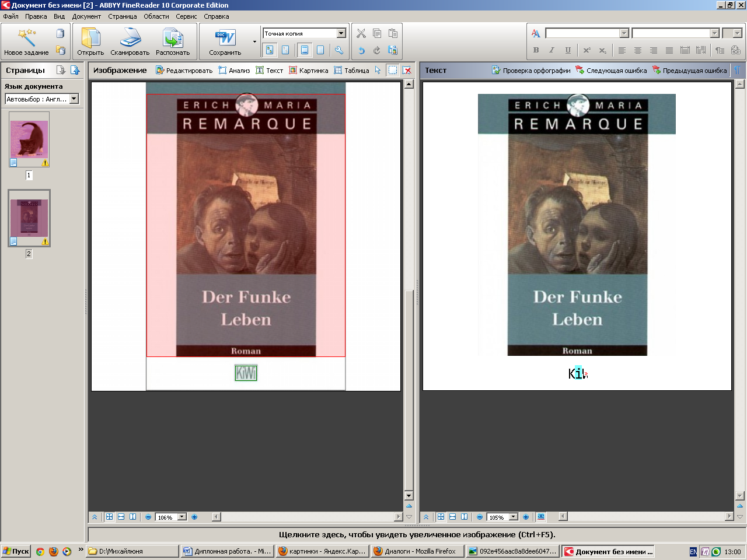Open the Сервис menu
This screenshot has width=747, height=560.
tap(187, 16)
